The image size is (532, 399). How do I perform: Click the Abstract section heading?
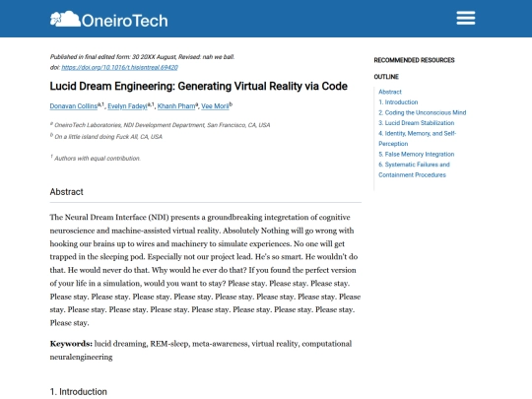67,192
